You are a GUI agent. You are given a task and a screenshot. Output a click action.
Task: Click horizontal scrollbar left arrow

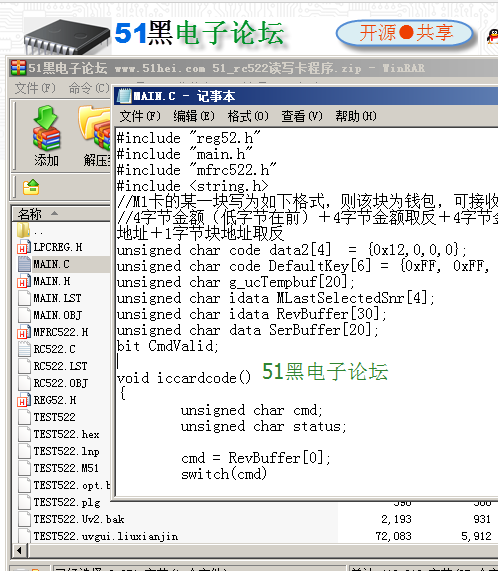point(19,551)
